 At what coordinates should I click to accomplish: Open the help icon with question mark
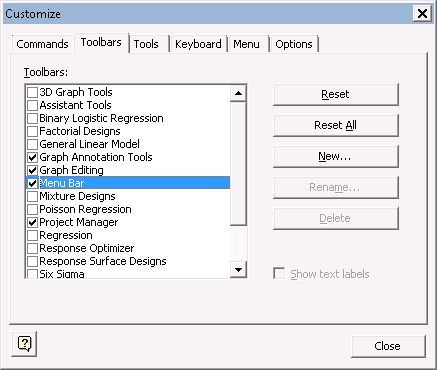(24, 344)
